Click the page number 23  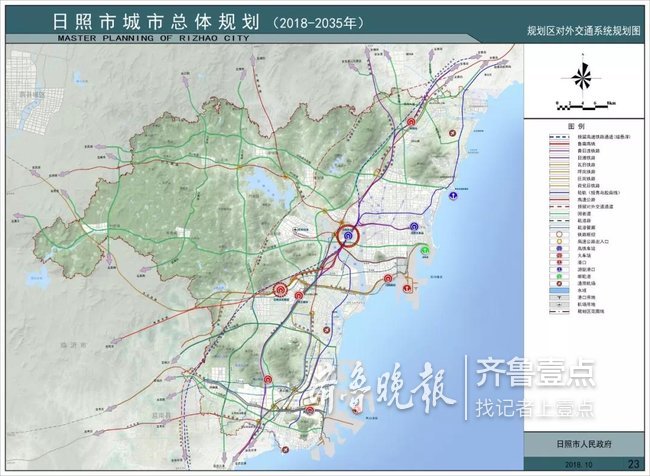[x=633, y=463]
